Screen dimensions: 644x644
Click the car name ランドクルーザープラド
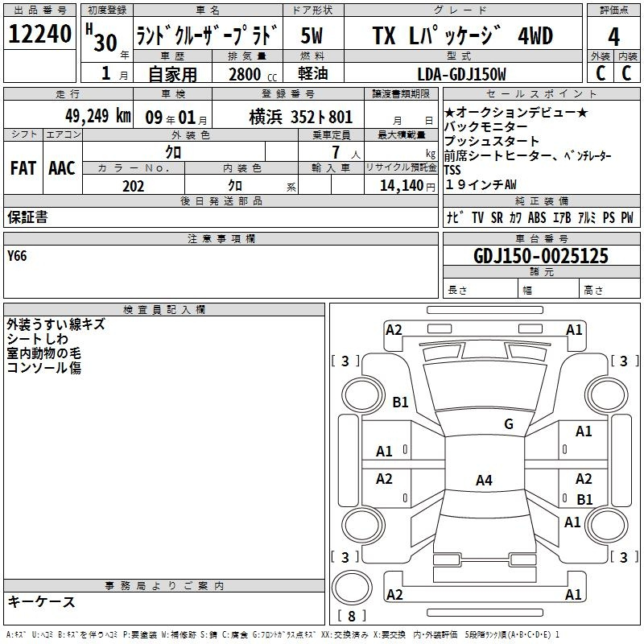[x=207, y=35]
